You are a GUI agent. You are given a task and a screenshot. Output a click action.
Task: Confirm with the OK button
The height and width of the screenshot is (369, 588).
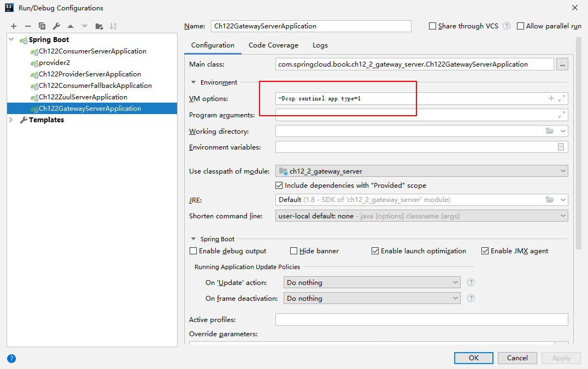(474, 358)
